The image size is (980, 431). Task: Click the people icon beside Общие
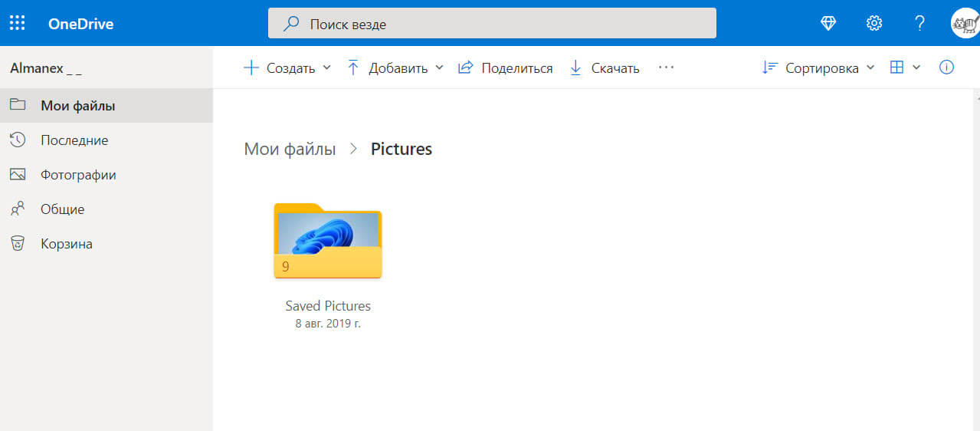point(18,209)
